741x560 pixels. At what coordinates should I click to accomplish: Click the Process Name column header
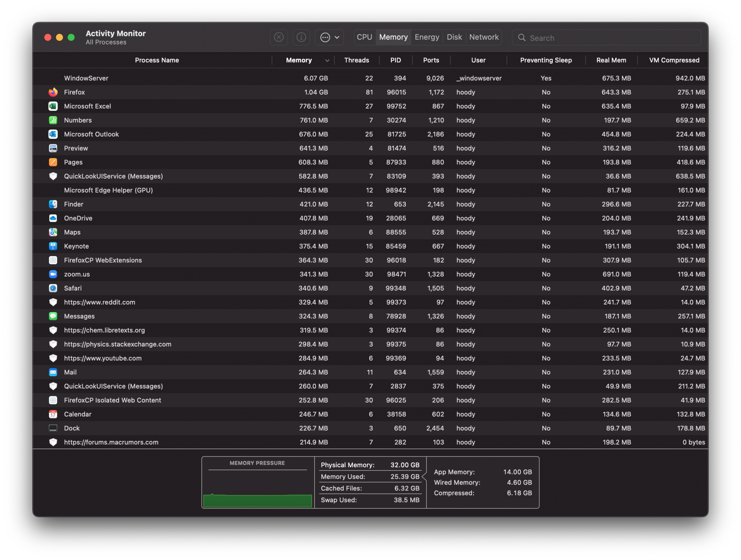pyautogui.click(x=157, y=60)
